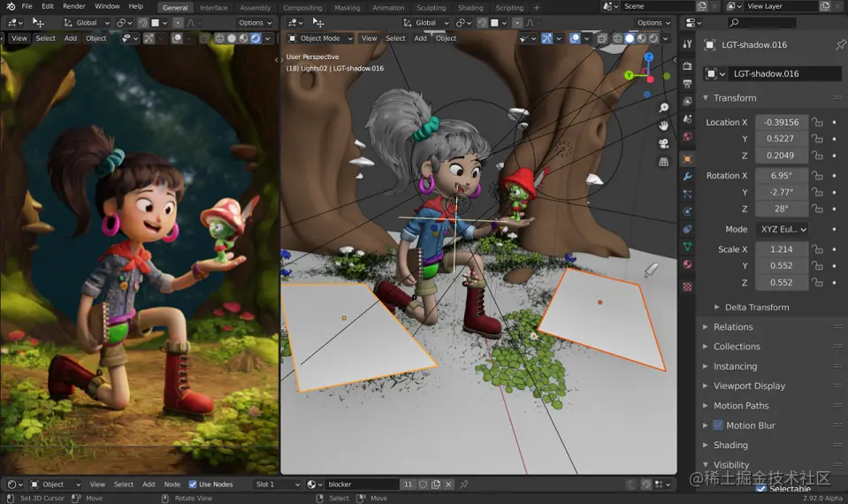Image resolution: width=848 pixels, height=504 pixels.
Task: Collapse the Transform panel
Action: click(706, 98)
